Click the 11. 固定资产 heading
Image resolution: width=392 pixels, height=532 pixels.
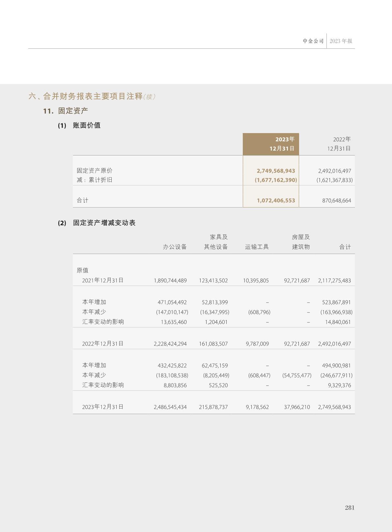[66, 111]
